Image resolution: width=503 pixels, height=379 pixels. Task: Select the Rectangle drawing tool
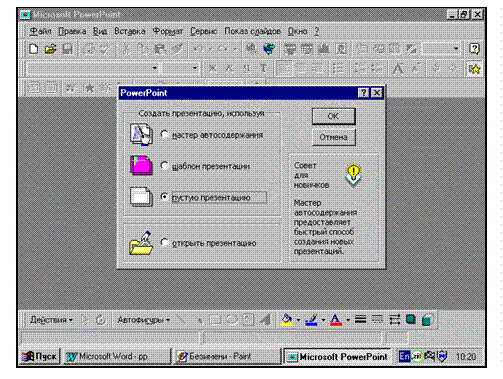(215, 320)
